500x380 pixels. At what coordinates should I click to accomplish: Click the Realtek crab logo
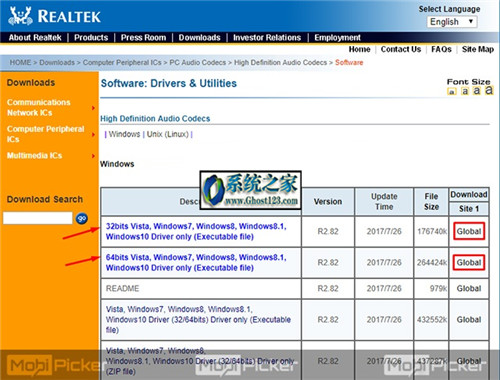point(20,16)
